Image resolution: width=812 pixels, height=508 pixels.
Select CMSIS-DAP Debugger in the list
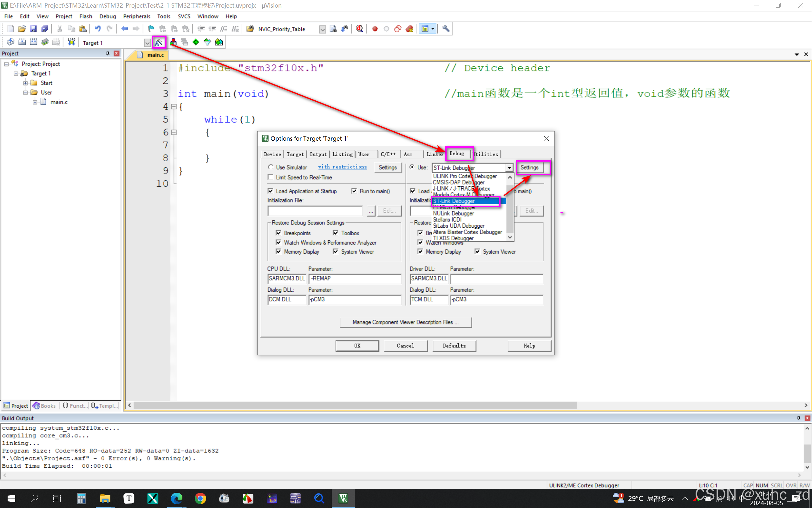[x=458, y=182]
